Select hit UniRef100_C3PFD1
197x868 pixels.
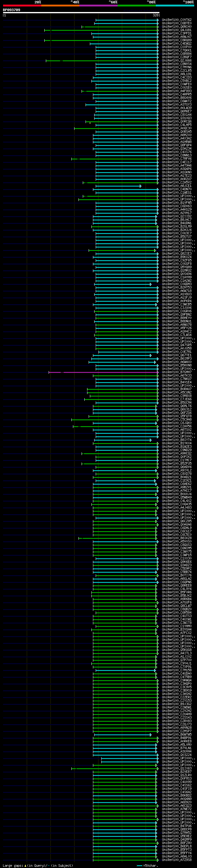click(x=177, y=33)
